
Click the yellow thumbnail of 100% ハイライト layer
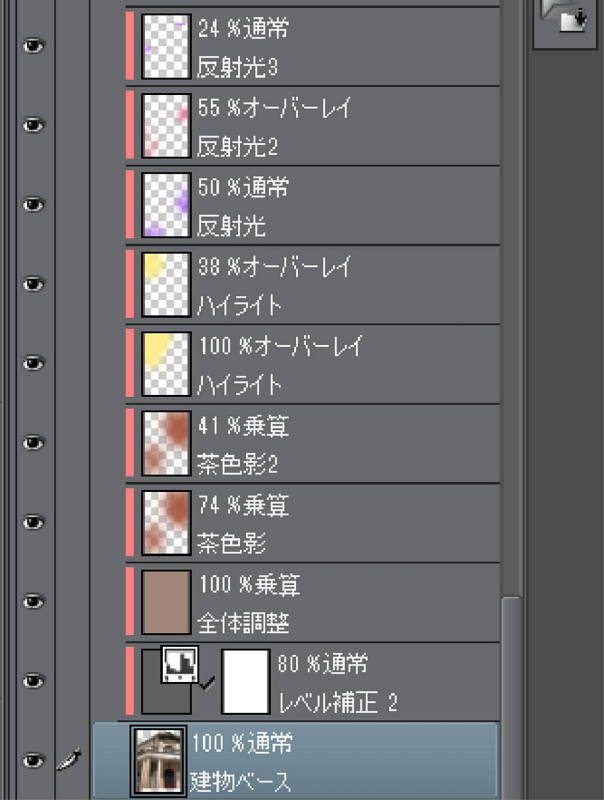pos(166,362)
